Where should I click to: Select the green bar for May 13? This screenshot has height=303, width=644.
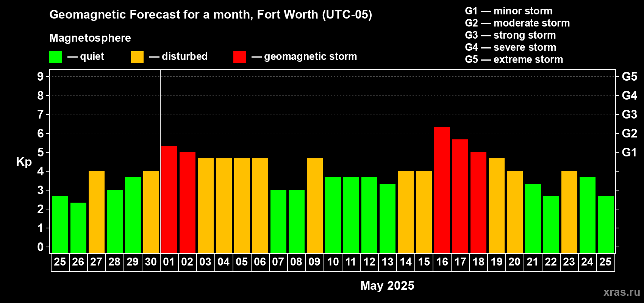click(x=388, y=218)
